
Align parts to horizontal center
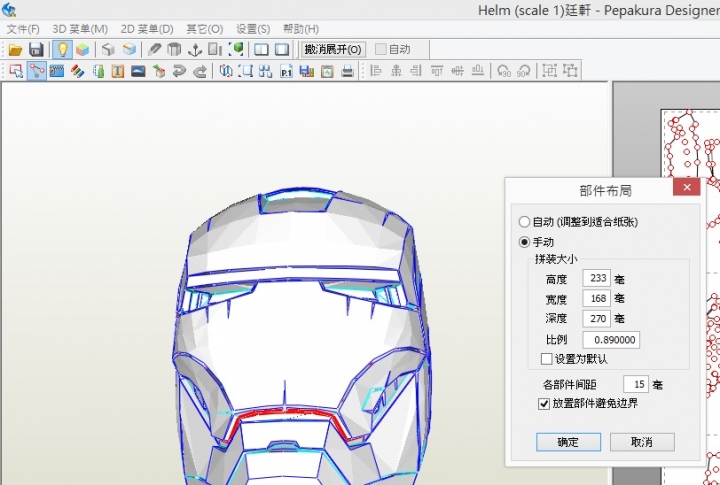pos(396,71)
